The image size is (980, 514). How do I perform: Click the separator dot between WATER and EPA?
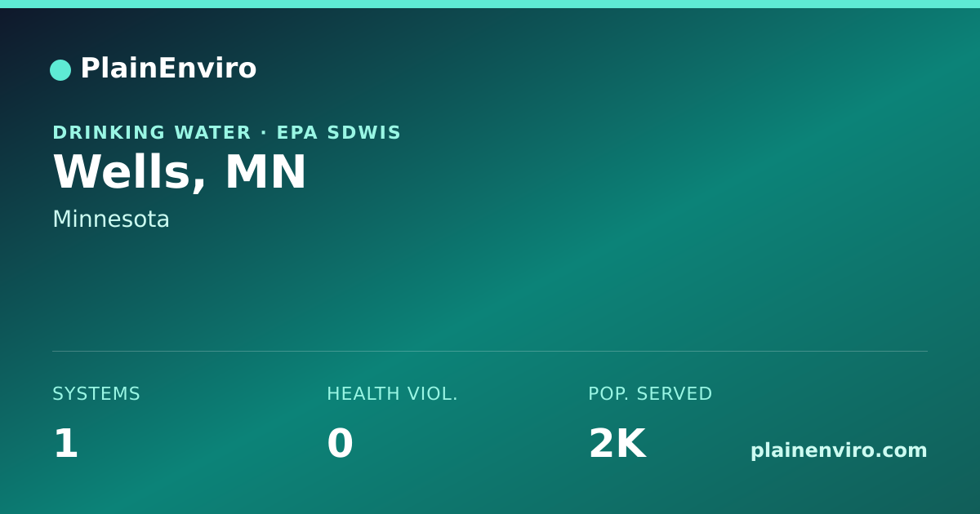click(x=264, y=132)
